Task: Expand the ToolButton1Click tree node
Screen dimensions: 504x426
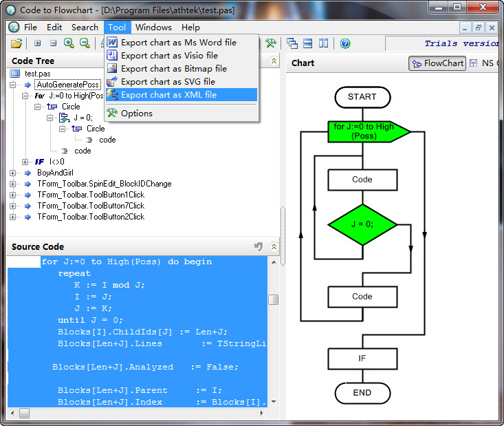Action: (x=12, y=195)
